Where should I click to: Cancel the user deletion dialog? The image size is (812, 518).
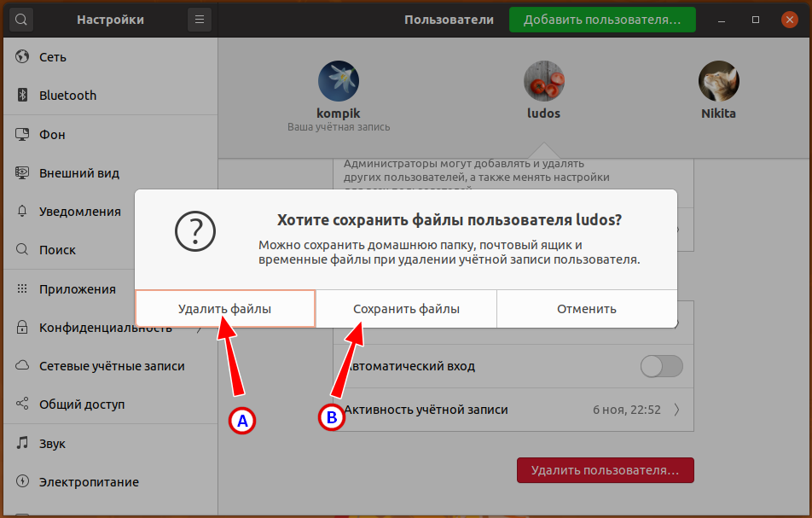coord(586,309)
